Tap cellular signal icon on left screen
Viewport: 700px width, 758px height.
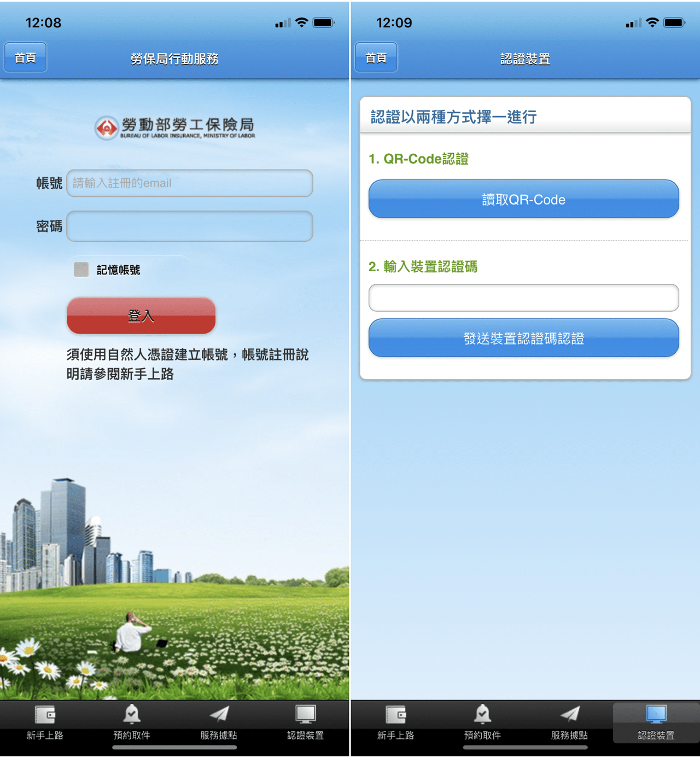283,23
